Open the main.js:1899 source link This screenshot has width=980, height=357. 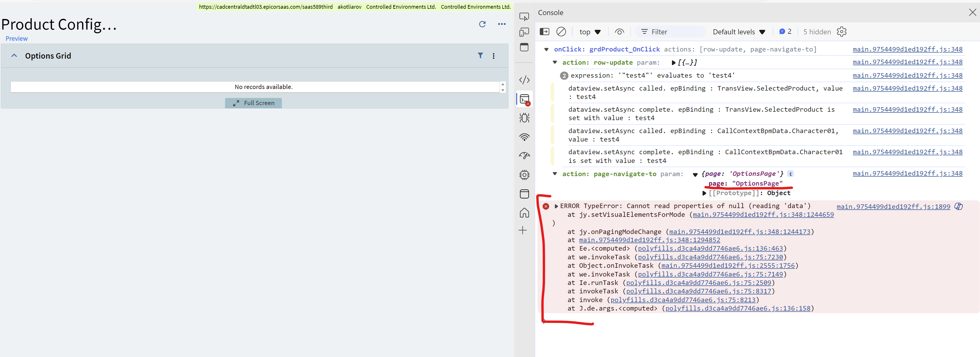(x=893, y=206)
